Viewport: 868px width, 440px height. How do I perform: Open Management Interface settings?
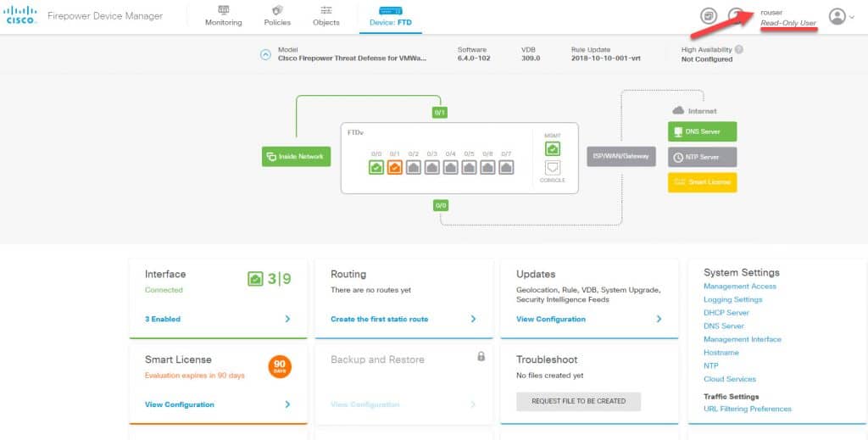[x=743, y=339]
